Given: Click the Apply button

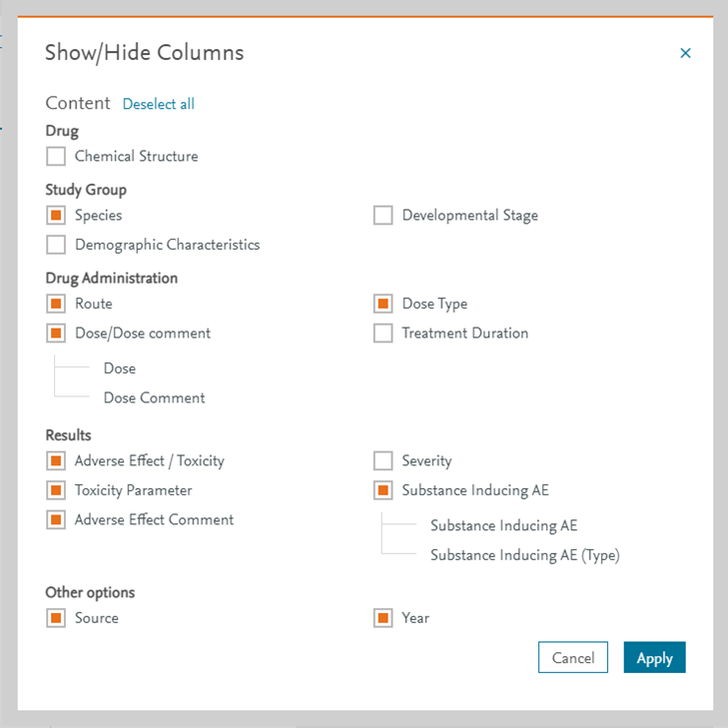Looking at the screenshot, I should pos(655,657).
